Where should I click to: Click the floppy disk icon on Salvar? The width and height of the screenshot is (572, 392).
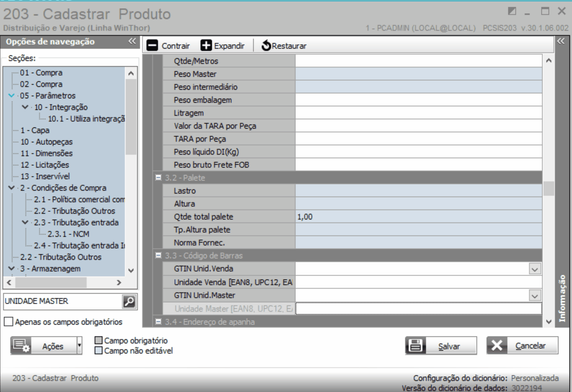click(x=415, y=346)
